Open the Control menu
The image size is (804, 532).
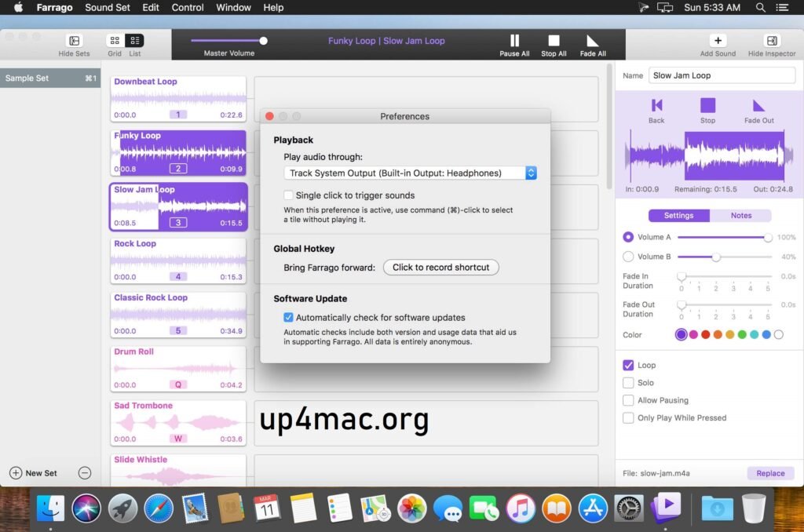coord(187,7)
